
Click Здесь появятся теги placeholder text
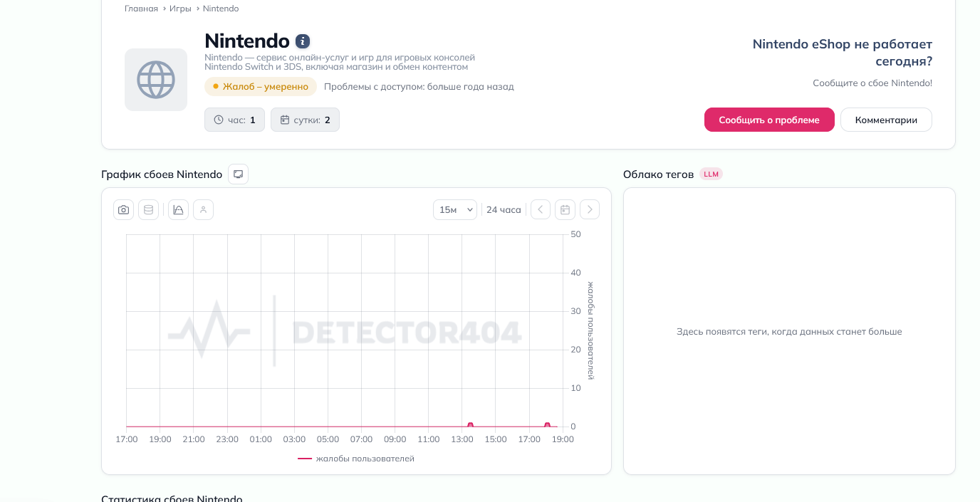click(x=789, y=332)
